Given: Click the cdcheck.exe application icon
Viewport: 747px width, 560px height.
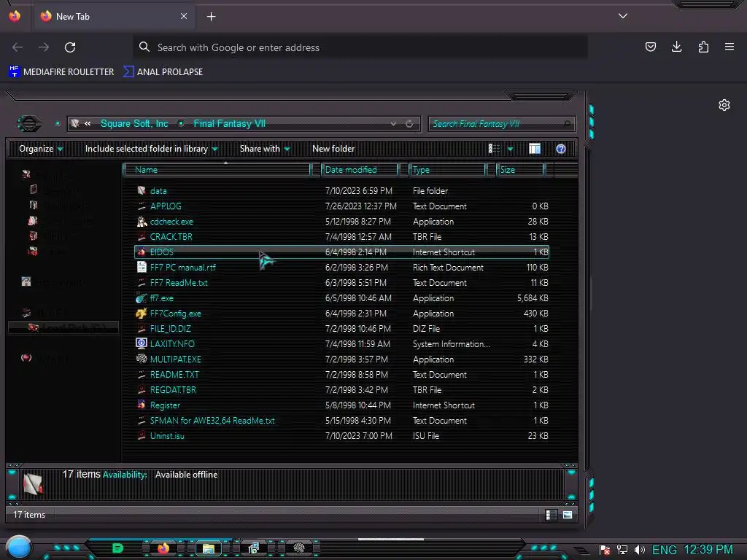Looking at the screenshot, I should pyautogui.click(x=142, y=222).
